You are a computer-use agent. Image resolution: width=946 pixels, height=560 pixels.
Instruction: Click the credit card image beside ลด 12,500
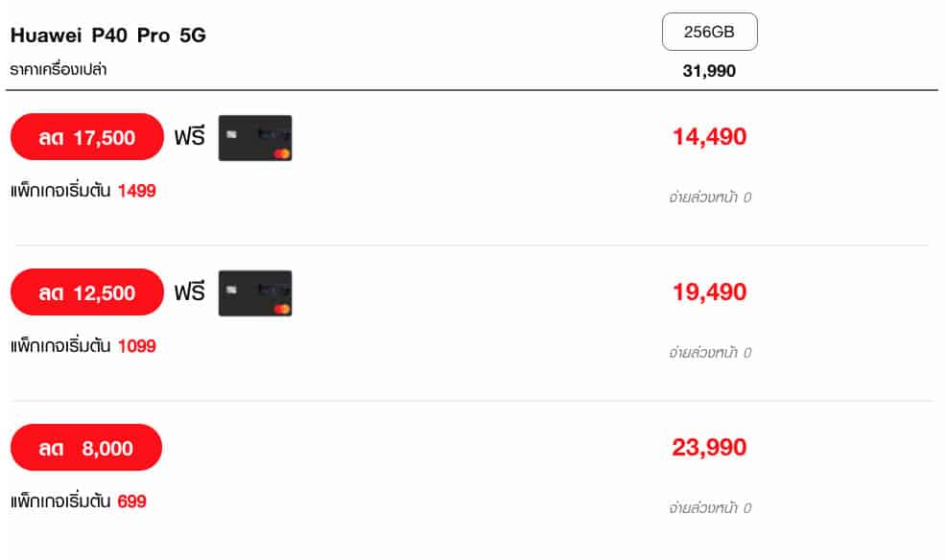pyautogui.click(x=255, y=293)
